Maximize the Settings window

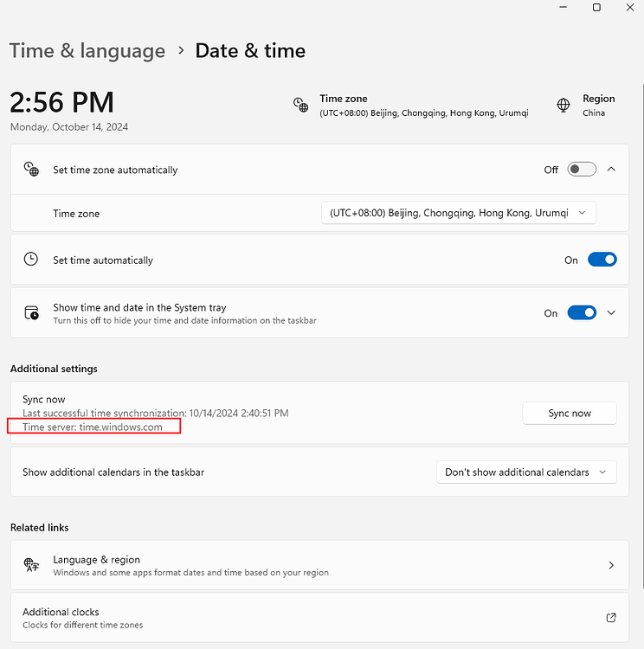click(x=596, y=8)
